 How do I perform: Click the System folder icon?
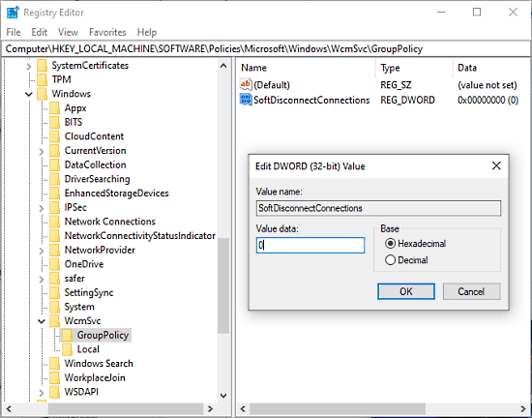pyautogui.click(x=54, y=307)
